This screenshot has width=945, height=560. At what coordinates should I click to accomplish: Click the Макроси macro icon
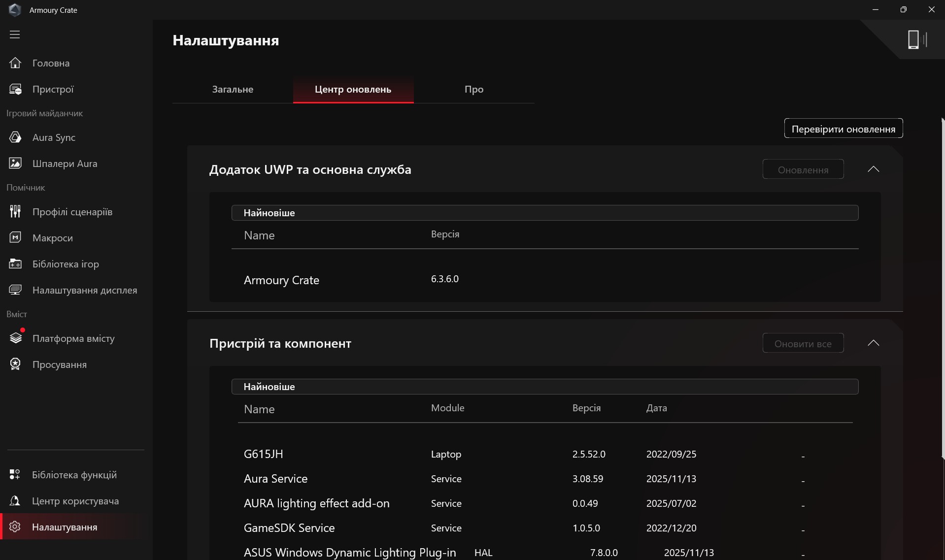click(15, 238)
